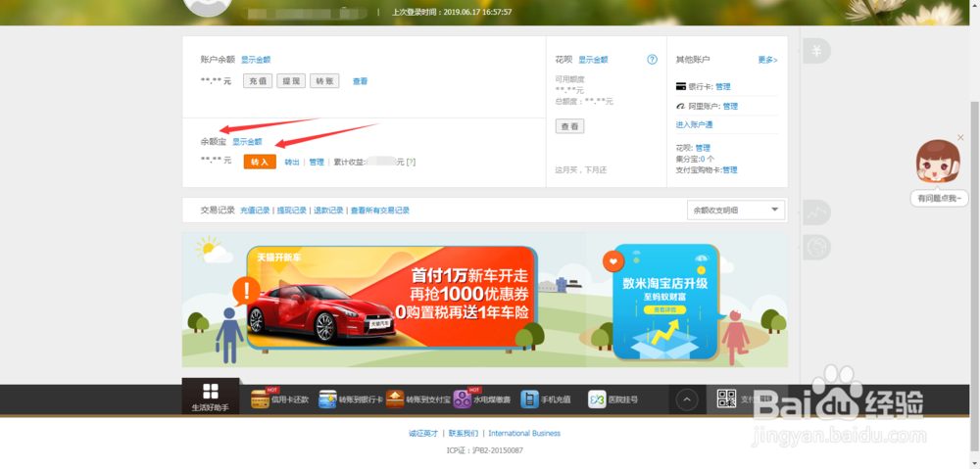980x469 pixels.
Task: Click the cartoon assistant avatar
Action: [x=938, y=163]
